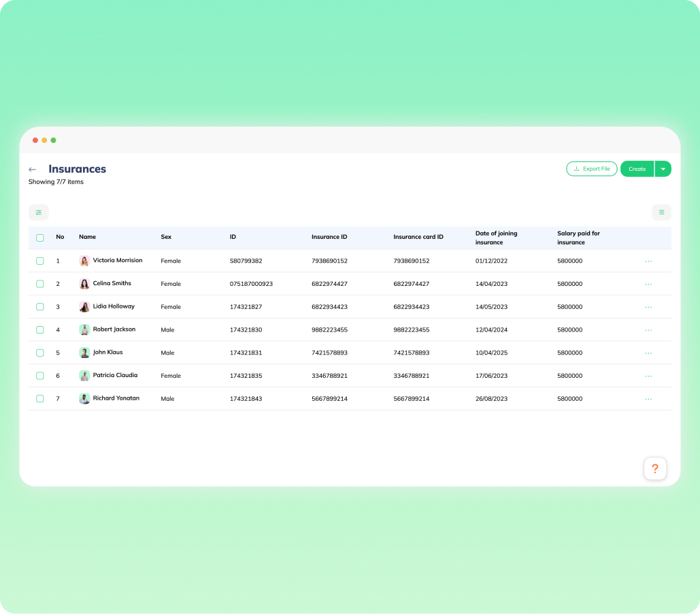This screenshot has width=700, height=614.
Task: Open more options for Robert Jackson row
Action: pyautogui.click(x=648, y=330)
